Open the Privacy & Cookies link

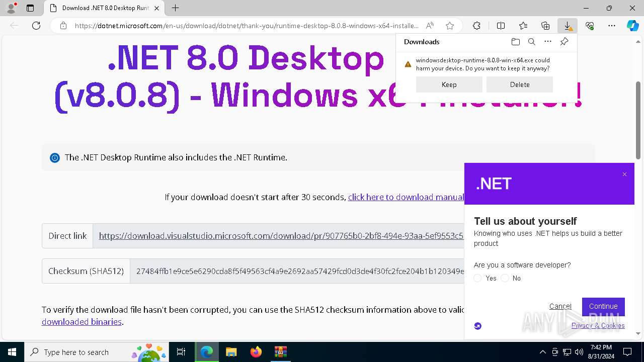(x=598, y=325)
